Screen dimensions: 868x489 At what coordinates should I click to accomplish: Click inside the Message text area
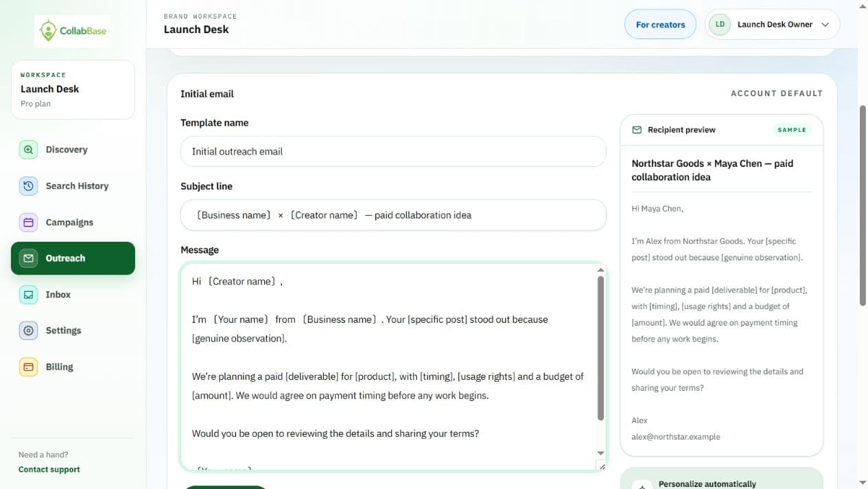388,367
